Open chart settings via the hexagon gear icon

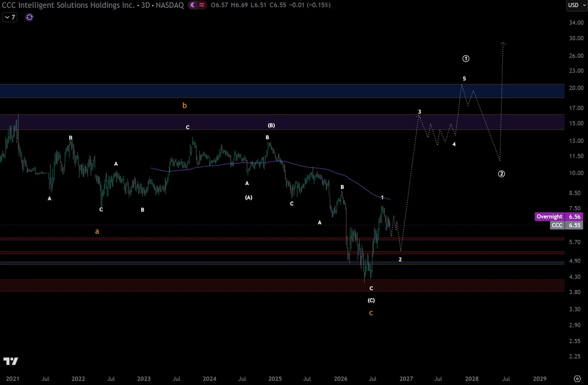577,379
